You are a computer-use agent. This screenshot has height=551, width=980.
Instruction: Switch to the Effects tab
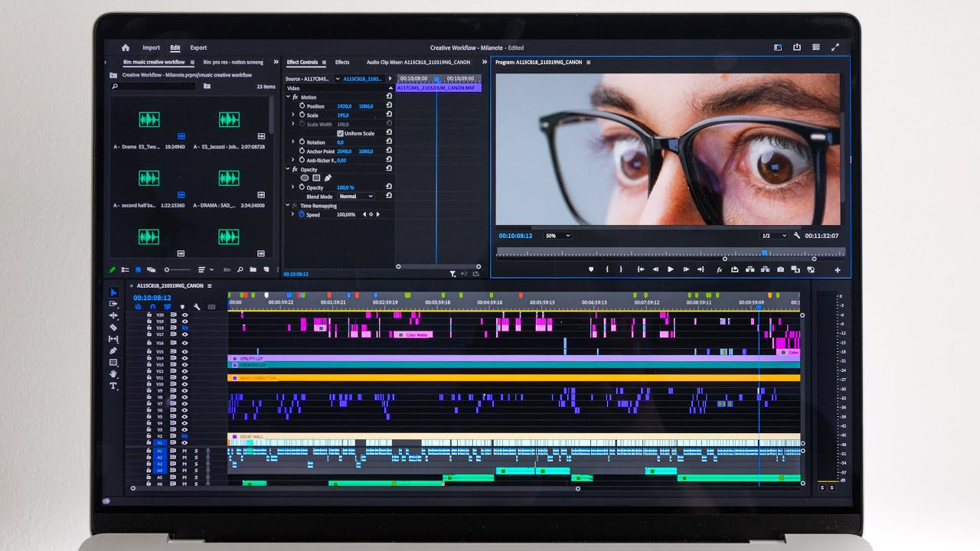point(342,63)
